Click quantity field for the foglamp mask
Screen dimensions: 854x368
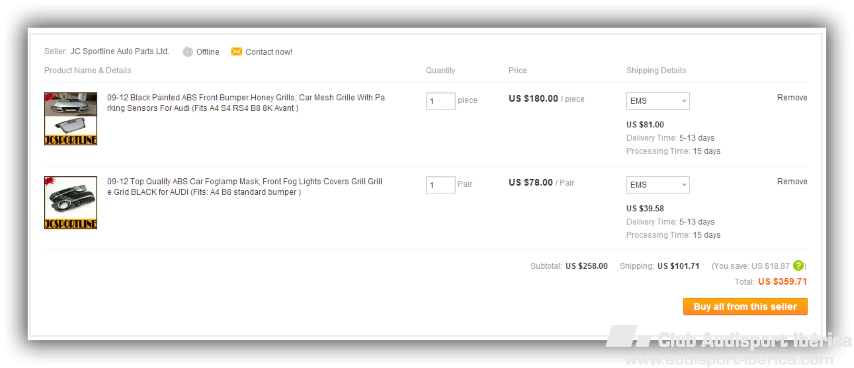pyautogui.click(x=441, y=185)
